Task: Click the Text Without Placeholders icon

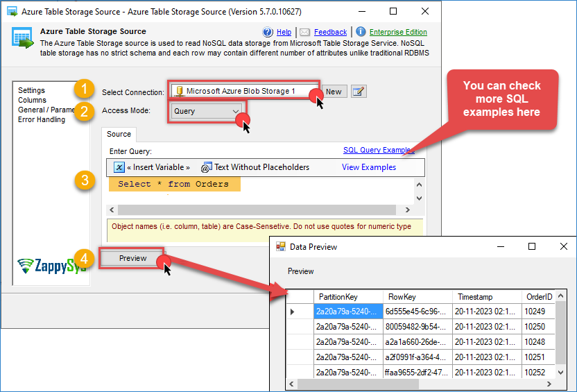Action: [x=207, y=167]
